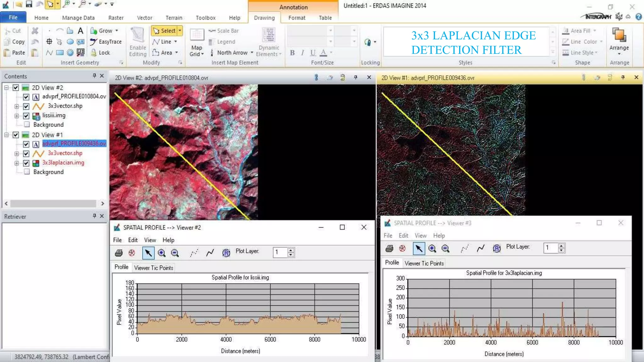Click the print icon in Viewer #2 profile
This screenshot has width=644, height=362.
[119, 253]
